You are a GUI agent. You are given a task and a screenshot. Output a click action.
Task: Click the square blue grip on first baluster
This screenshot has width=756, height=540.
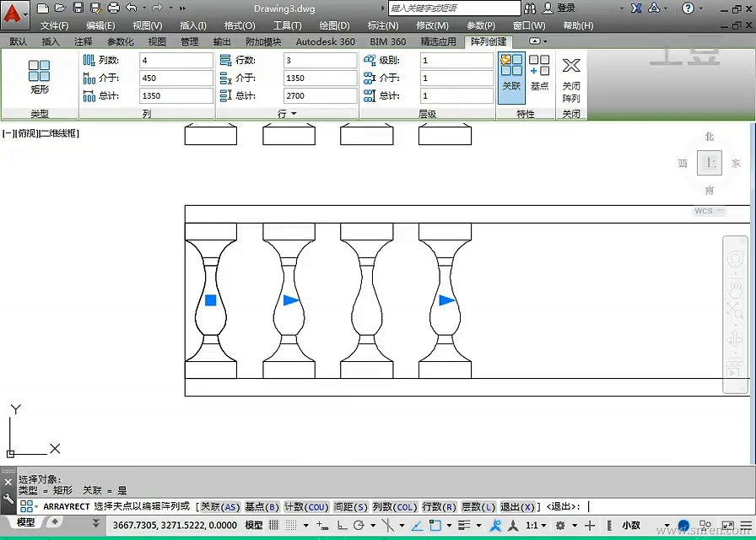click(x=211, y=300)
